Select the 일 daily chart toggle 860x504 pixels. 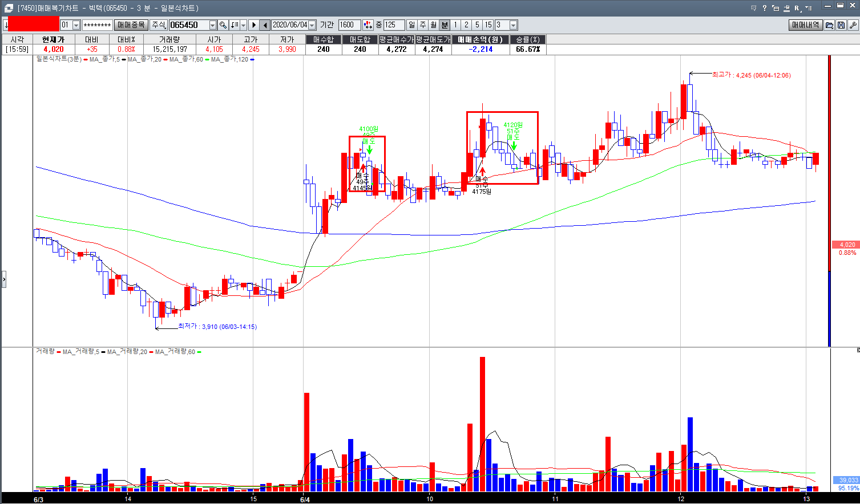(x=412, y=25)
